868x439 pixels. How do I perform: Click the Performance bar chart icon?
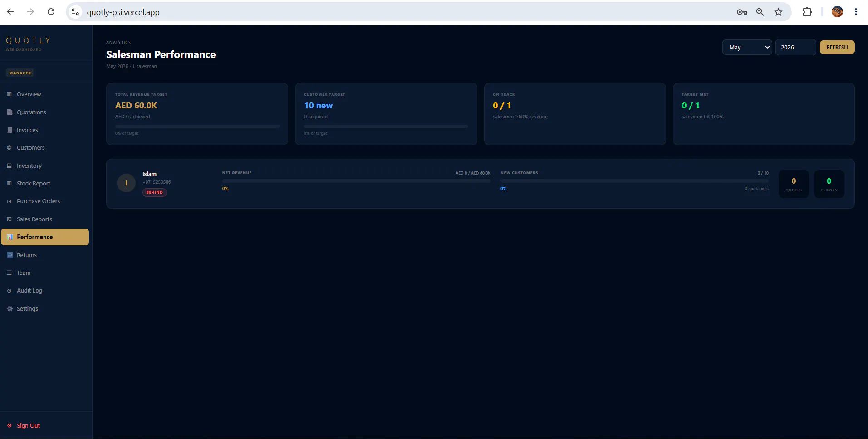10,237
